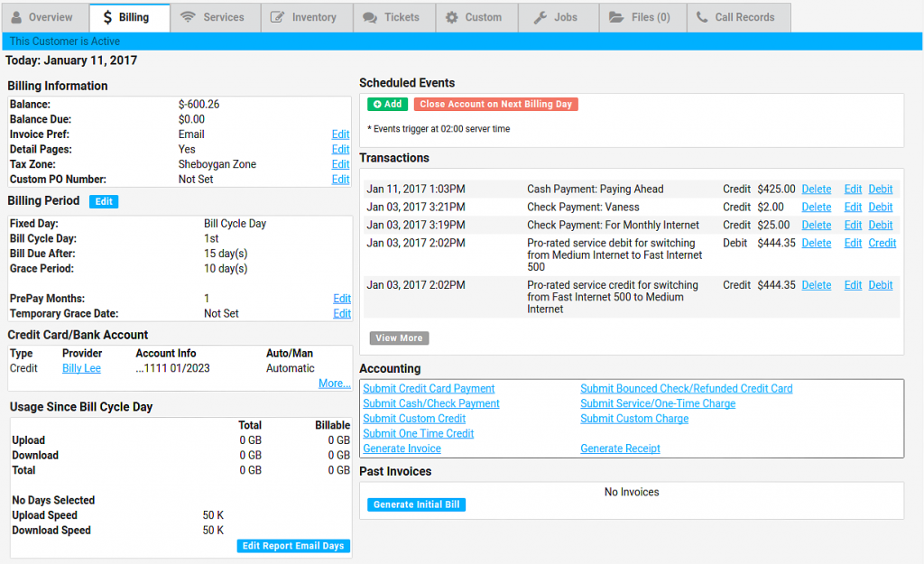924x564 pixels.
Task: Click the green Add icon under Scheduled Events
Action: [x=377, y=104]
